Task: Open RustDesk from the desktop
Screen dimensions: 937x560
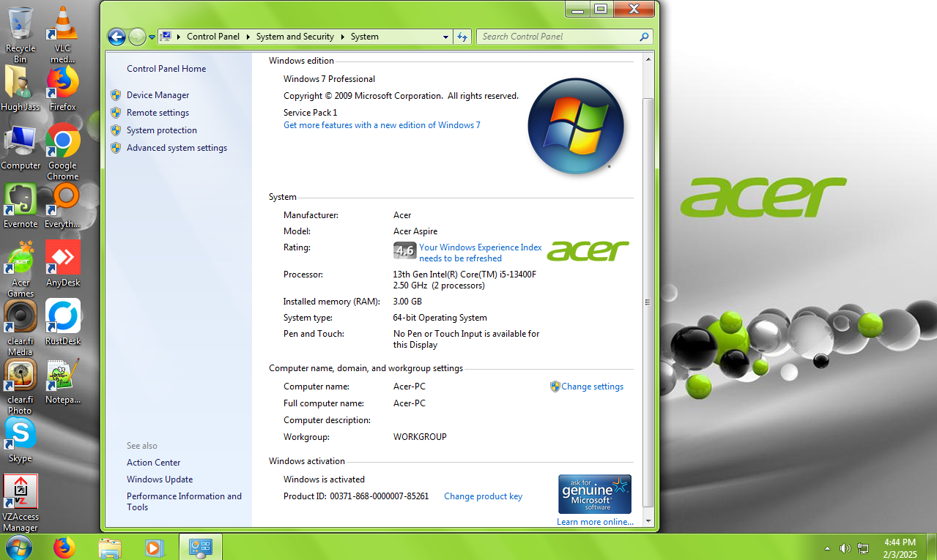Action: coord(62,316)
